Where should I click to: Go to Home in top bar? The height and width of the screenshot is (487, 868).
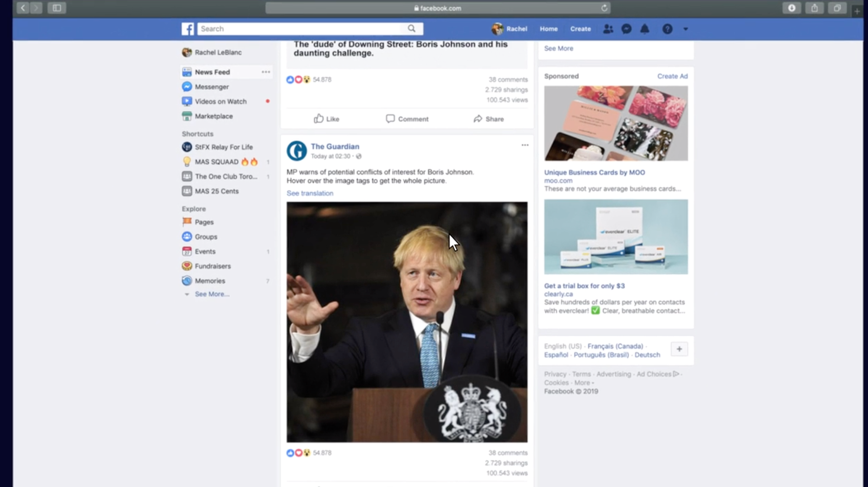[x=548, y=29]
